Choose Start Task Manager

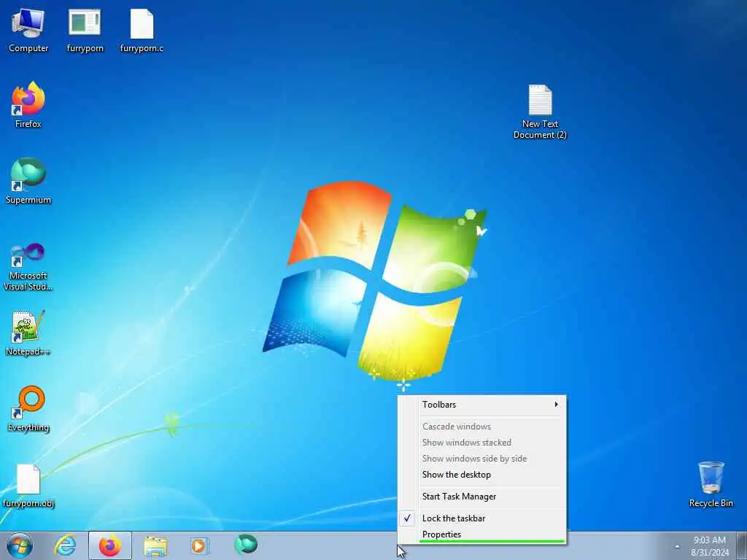[x=481, y=496]
